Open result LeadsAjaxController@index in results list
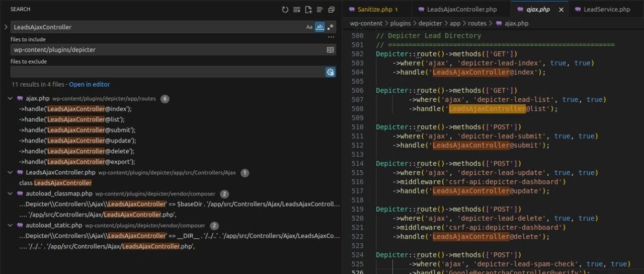This screenshot has height=274, width=644. [75, 109]
